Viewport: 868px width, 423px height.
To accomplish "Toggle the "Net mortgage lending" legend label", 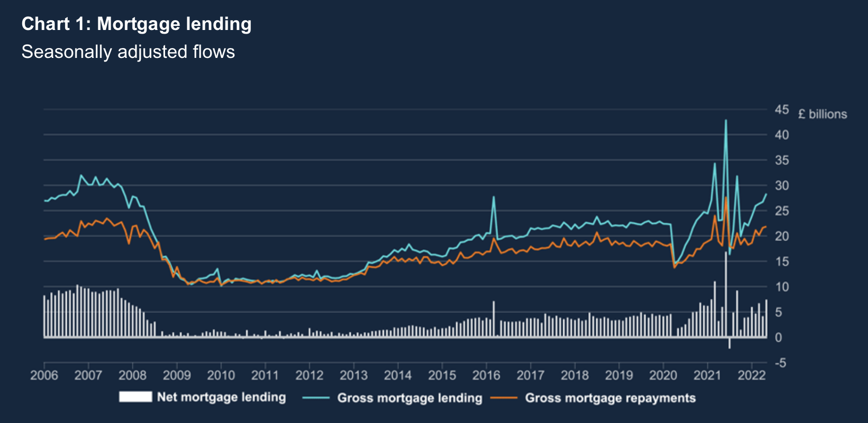I will (221, 397).
